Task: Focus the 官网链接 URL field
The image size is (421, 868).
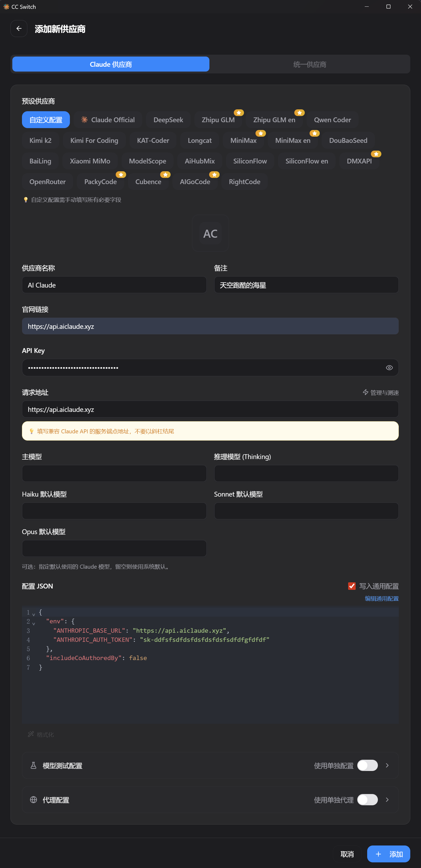Action: [210, 326]
